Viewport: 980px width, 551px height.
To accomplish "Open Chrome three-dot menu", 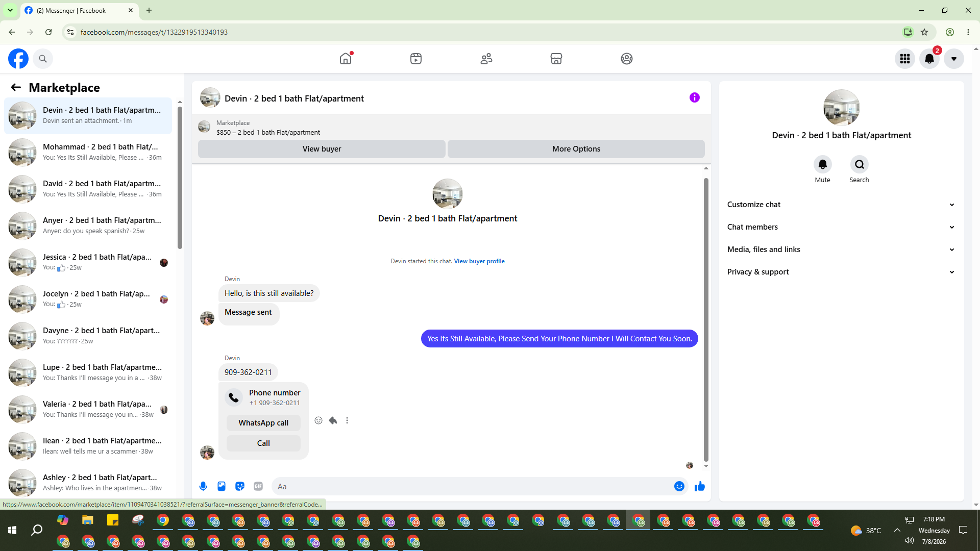I will (968, 32).
